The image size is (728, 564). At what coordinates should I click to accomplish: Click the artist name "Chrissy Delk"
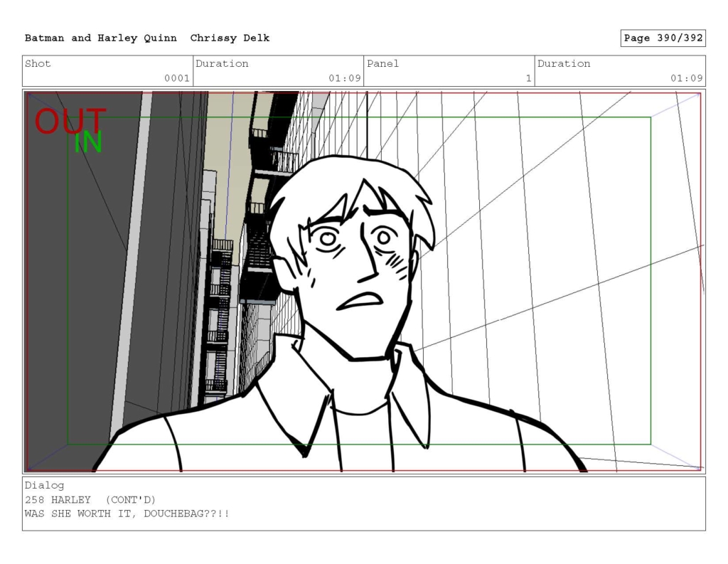tap(230, 38)
